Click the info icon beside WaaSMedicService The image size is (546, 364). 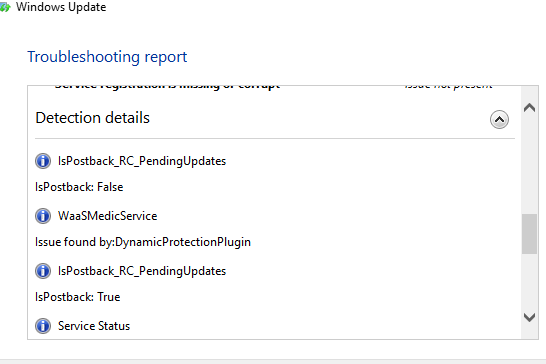(x=43, y=216)
